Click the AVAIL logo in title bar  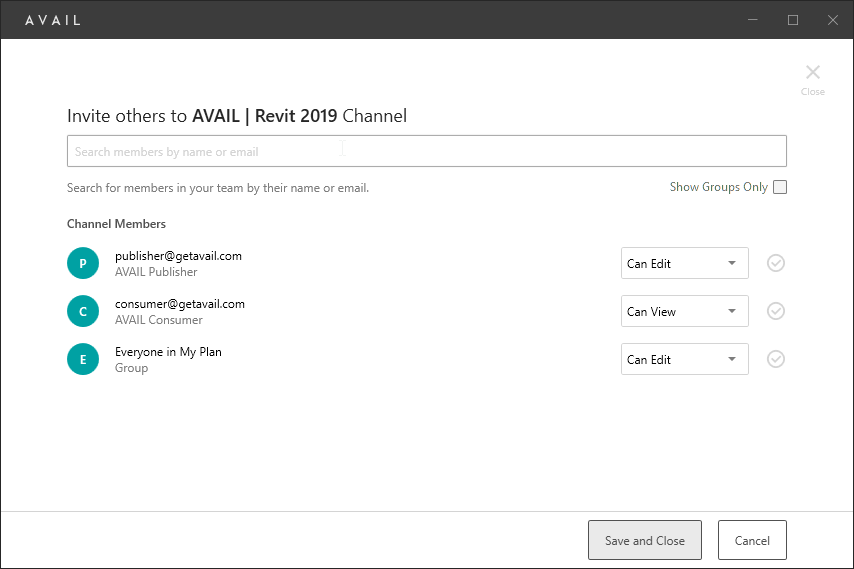click(x=53, y=20)
